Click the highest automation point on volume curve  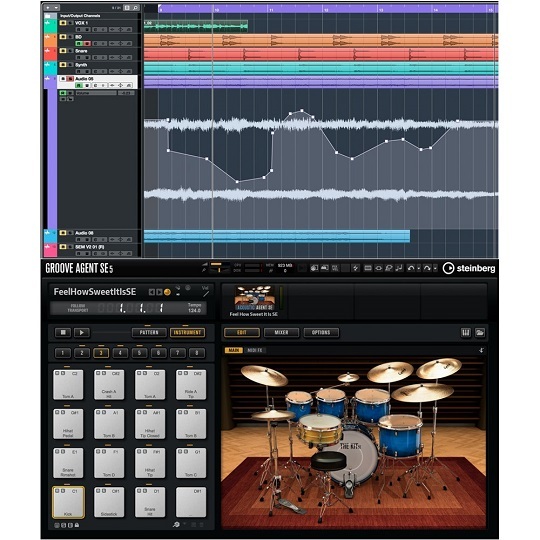point(302,111)
